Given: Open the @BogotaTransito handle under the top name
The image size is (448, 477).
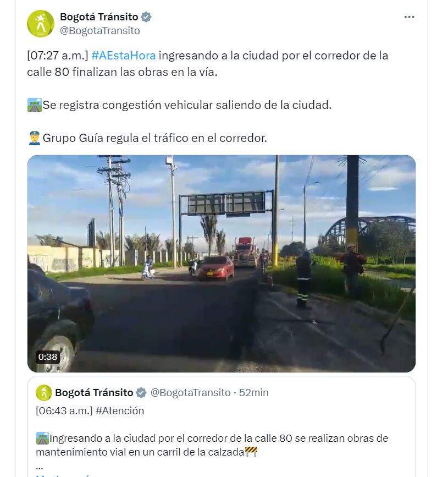Looking at the screenshot, I should tap(99, 31).
